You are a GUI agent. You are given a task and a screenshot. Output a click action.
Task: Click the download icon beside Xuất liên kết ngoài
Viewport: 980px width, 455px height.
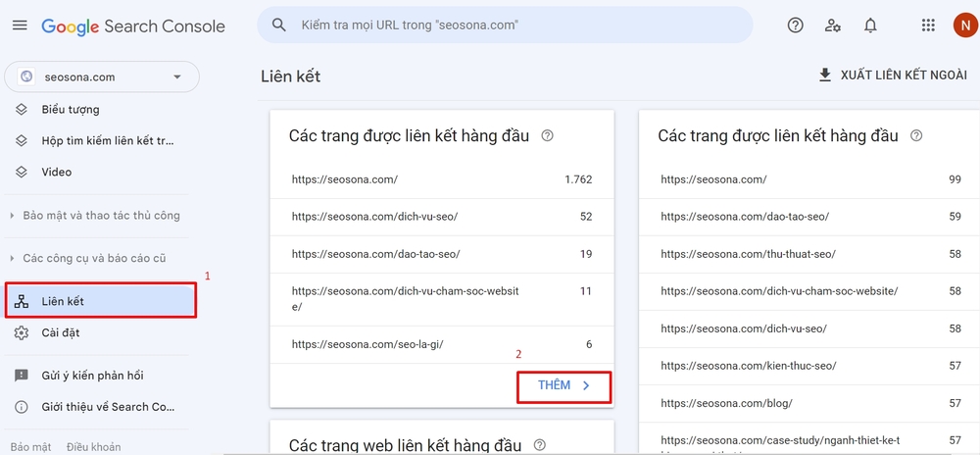click(825, 76)
